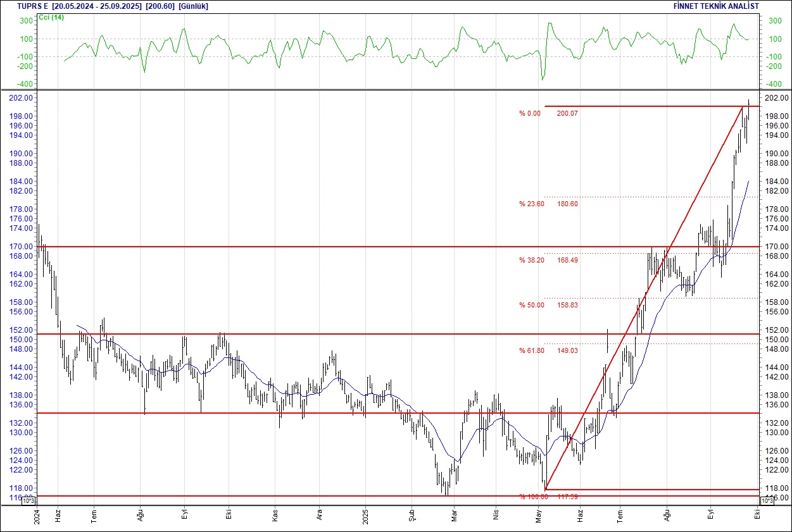Viewport: 792px width, 532px height.
Task: Click 202.00 on the right price axis
Action: pos(777,98)
